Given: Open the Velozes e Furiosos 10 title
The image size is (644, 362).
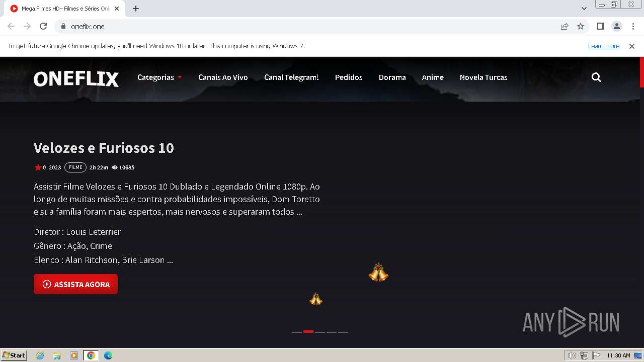Looking at the screenshot, I should 104,148.
